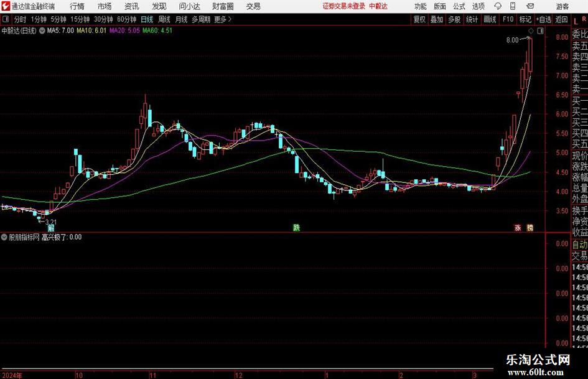The height and width of the screenshot is (379, 588).
Task: Click the green 跌 marker icon
Action: pos(296,228)
